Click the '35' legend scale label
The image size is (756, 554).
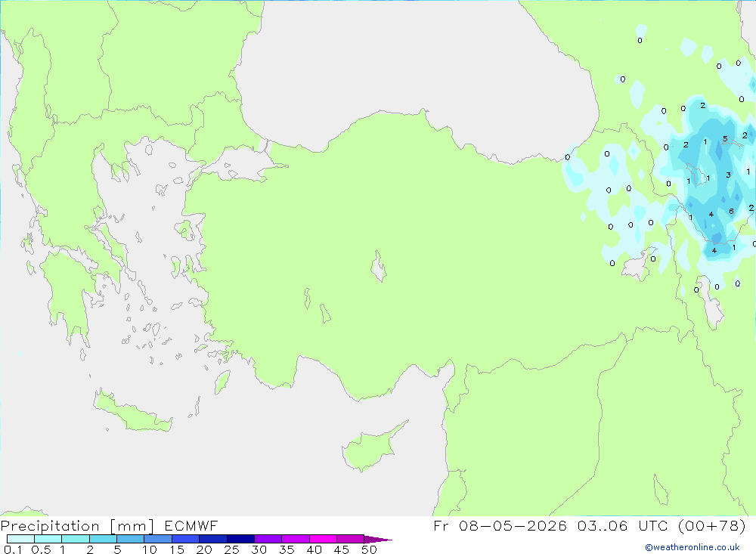287,549
